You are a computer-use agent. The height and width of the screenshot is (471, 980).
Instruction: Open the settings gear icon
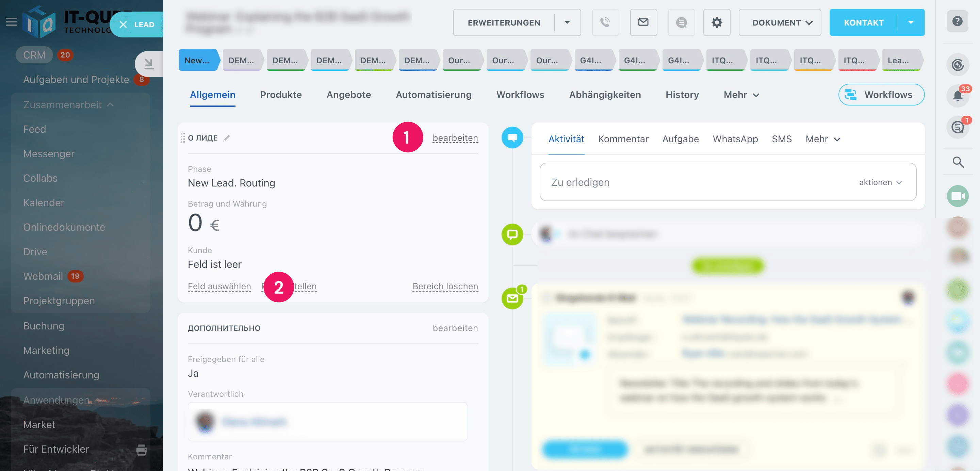[x=716, y=22]
